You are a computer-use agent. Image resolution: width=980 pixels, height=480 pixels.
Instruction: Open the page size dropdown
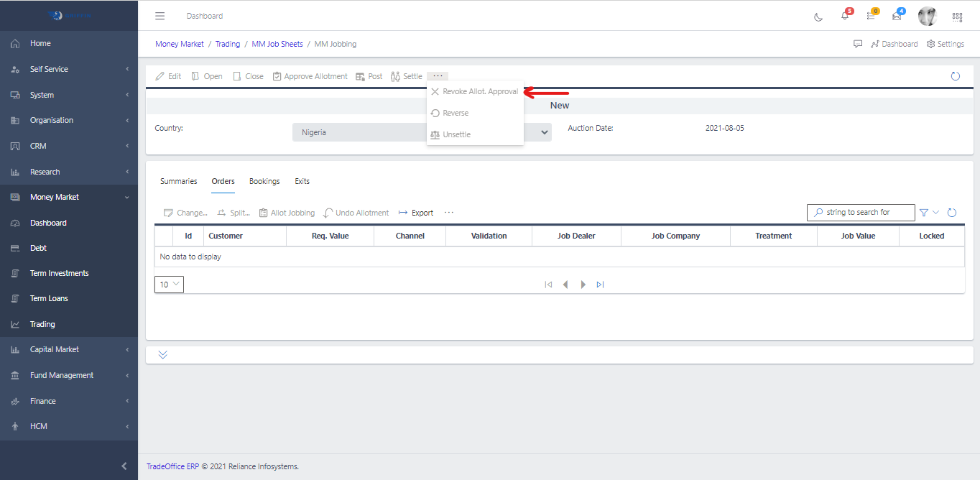[x=169, y=285]
